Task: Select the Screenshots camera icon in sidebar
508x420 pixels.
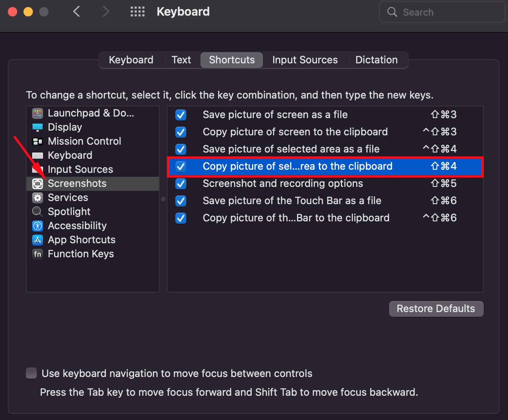Action: [37, 183]
